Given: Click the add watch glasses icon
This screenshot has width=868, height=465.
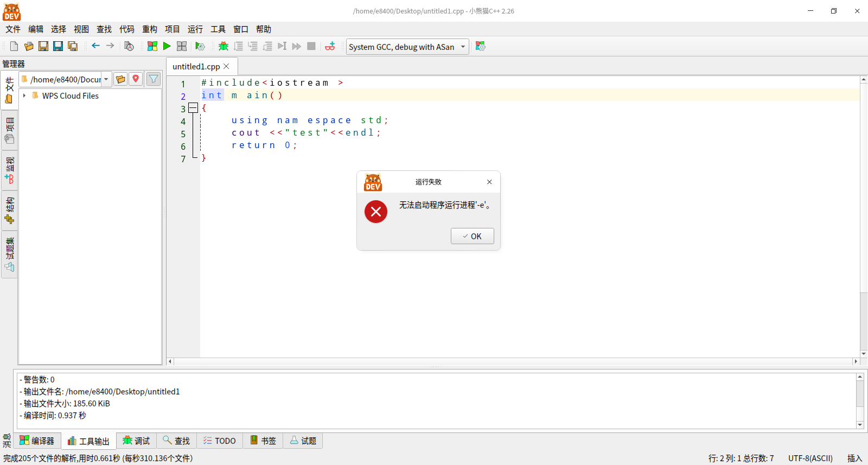Looking at the screenshot, I should point(330,47).
